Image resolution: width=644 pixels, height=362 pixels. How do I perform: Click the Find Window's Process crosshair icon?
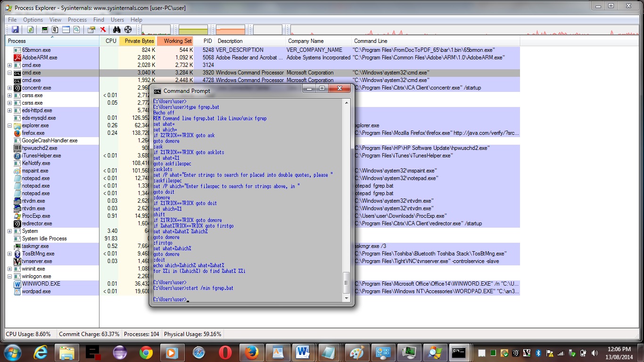coord(128,30)
